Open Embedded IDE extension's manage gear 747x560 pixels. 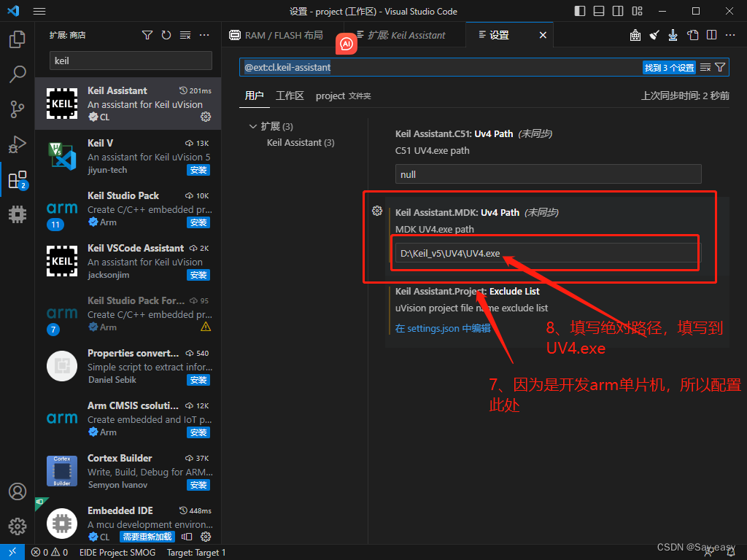pos(206,537)
